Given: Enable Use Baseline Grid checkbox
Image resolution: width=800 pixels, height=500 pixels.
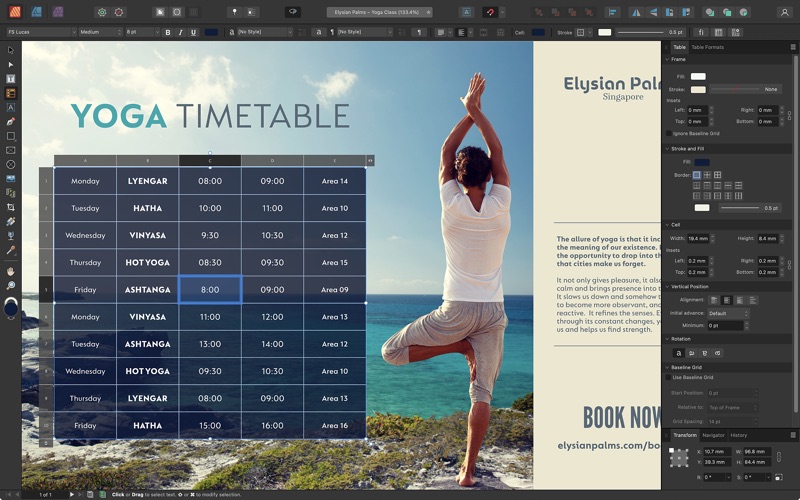Looking at the screenshot, I should coord(668,377).
